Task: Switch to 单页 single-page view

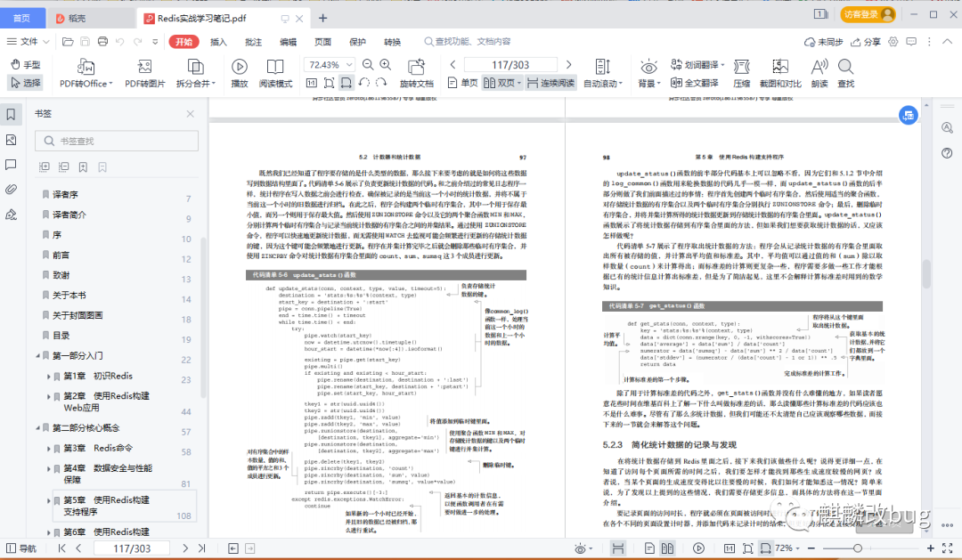Action: pos(462,83)
